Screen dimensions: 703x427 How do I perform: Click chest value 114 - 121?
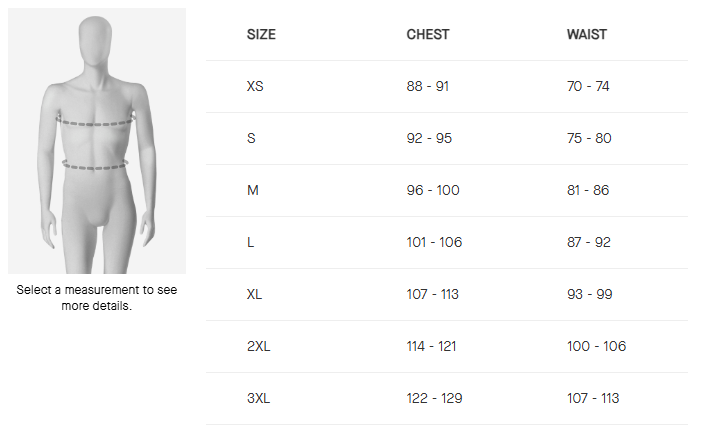(434, 346)
